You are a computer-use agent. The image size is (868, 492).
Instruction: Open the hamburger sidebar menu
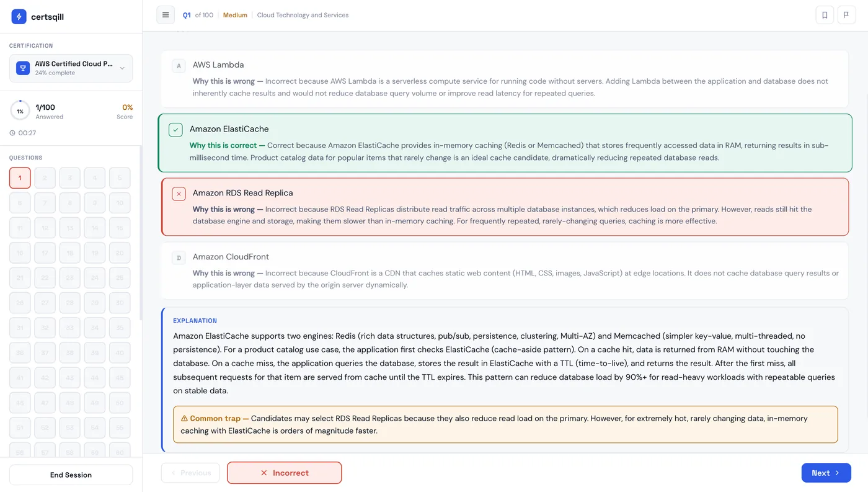click(x=166, y=15)
